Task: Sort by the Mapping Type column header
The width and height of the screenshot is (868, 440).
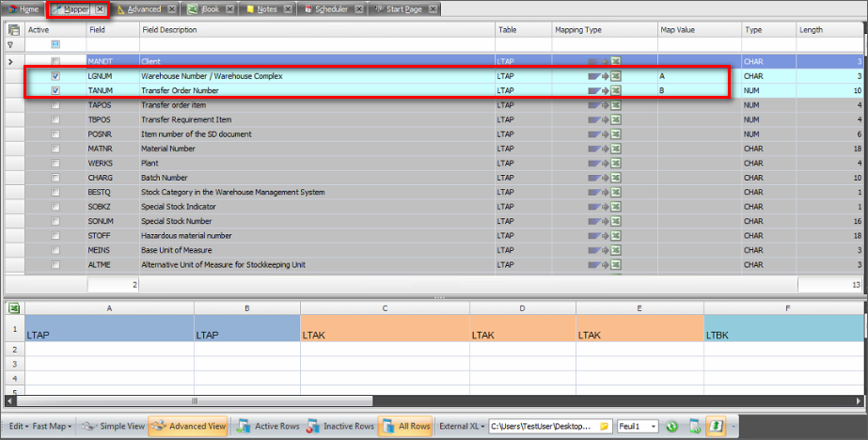Action: 605,30
